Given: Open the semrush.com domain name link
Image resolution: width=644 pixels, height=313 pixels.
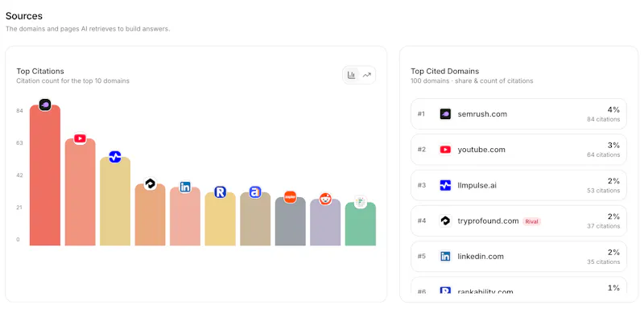Looking at the screenshot, I should point(482,114).
